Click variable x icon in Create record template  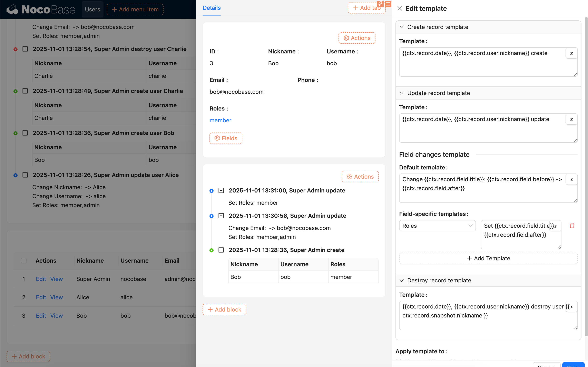point(571,53)
